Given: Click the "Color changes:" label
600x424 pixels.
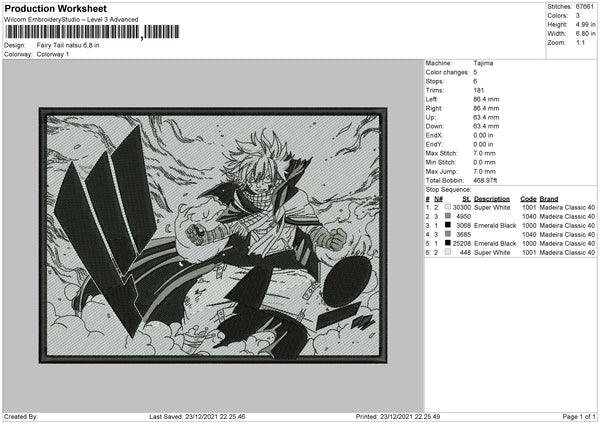Looking at the screenshot, I should [x=447, y=72].
